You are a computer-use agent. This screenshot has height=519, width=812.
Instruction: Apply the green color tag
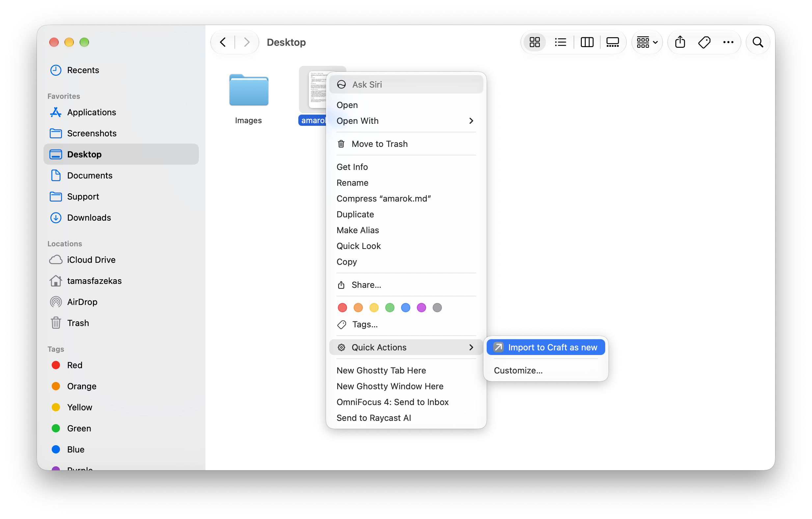pos(390,308)
